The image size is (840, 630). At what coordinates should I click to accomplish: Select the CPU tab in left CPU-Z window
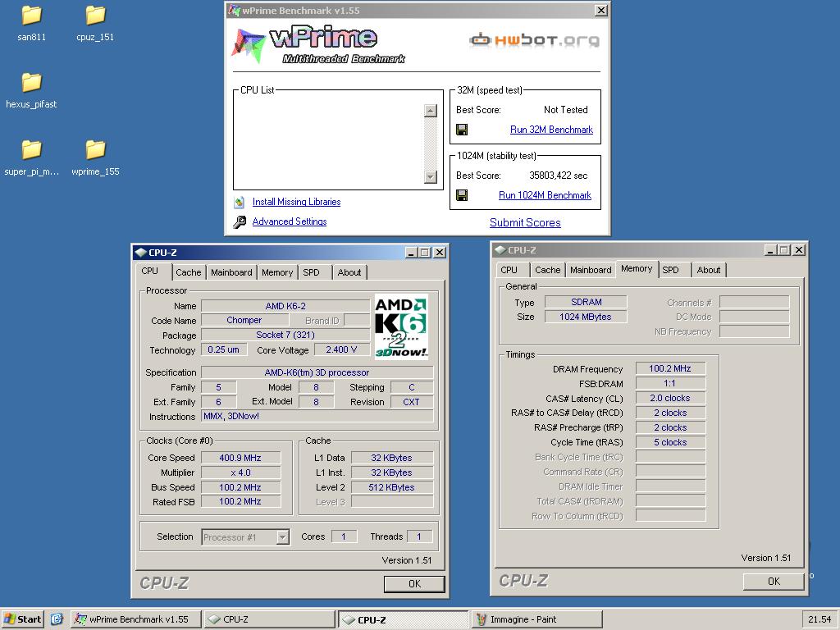click(x=149, y=272)
